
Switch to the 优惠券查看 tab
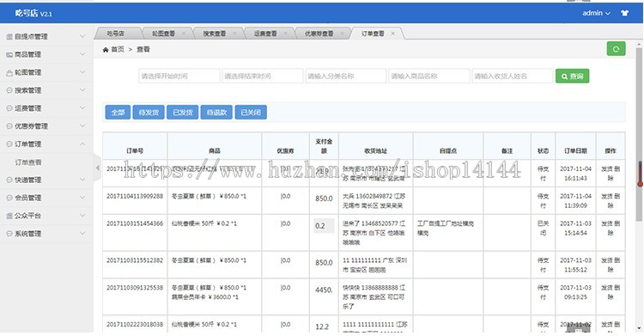coord(319,34)
